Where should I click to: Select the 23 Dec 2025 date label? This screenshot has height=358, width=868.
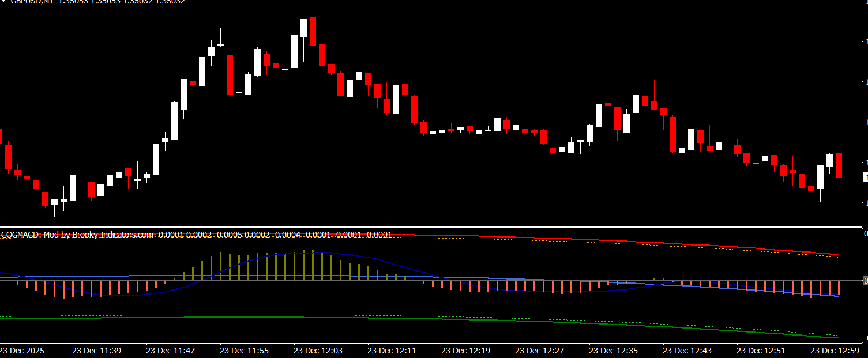(x=21, y=350)
